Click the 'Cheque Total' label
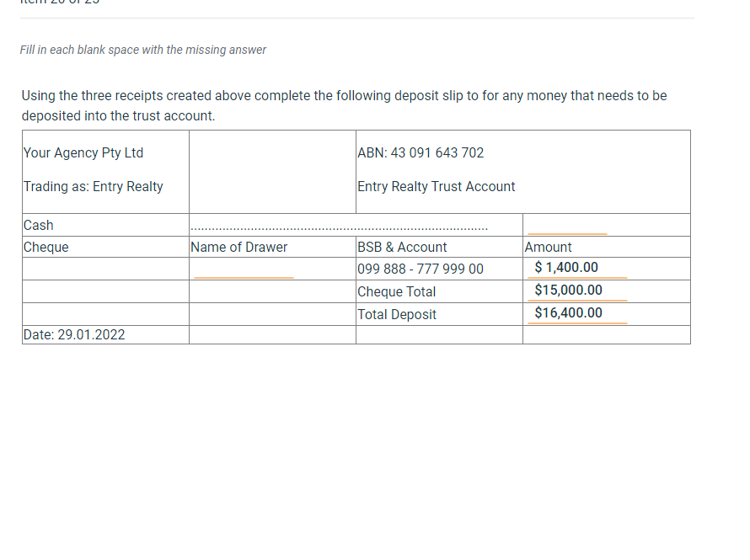The height and width of the screenshot is (560, 750). tap(397, 292)
